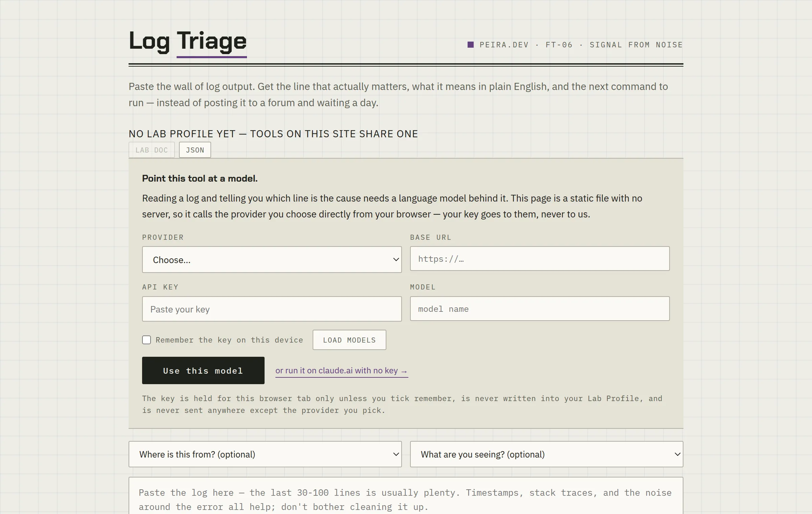
Task: Switch to the JSON tab
Action: [195, 150]
